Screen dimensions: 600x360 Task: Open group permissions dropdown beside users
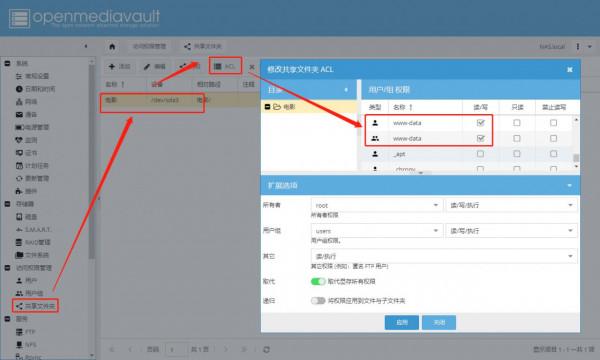tap(511, 231)
